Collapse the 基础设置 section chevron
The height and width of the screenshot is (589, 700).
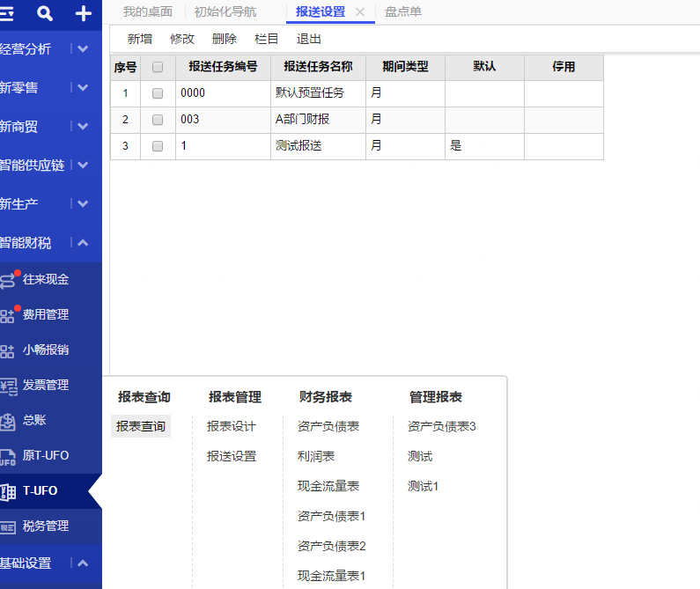tap(83, 563)
